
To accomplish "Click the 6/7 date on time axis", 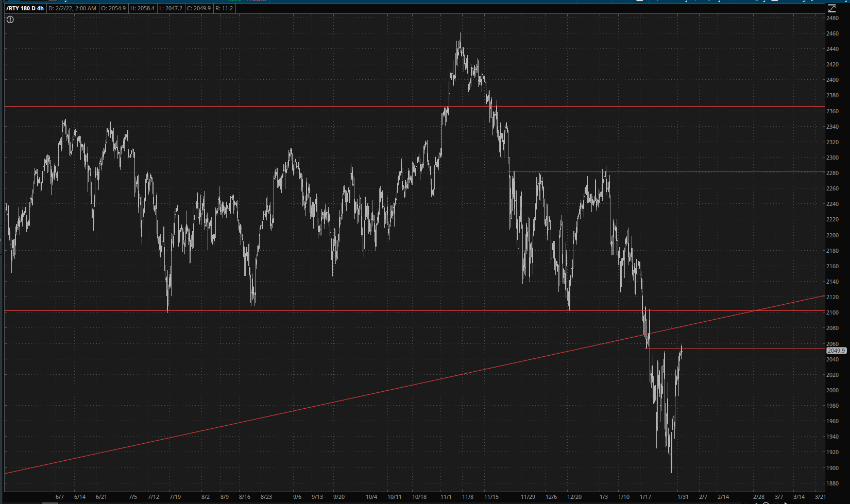I will pyautogui.click(x=60, y=497).
